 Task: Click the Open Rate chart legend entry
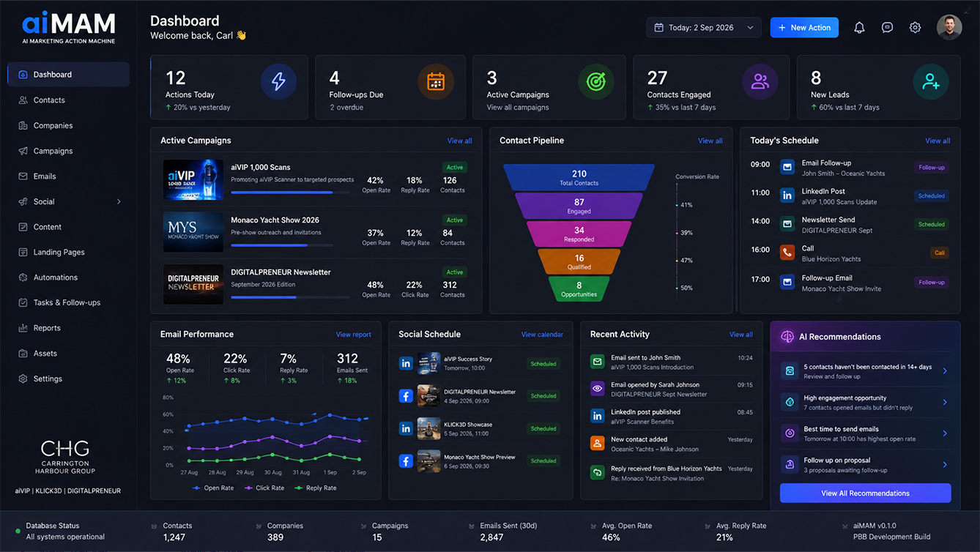click(213, 488)
